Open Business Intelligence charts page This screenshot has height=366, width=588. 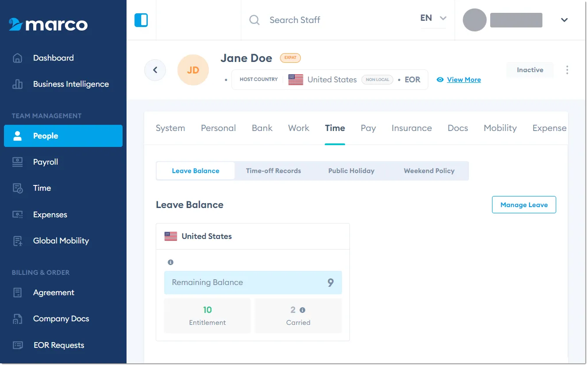point(71,84)
